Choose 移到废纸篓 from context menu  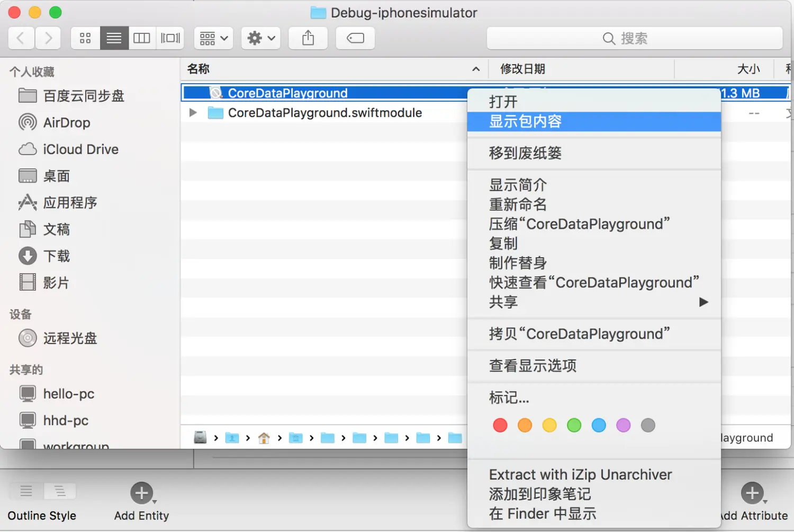pos(594,153)
